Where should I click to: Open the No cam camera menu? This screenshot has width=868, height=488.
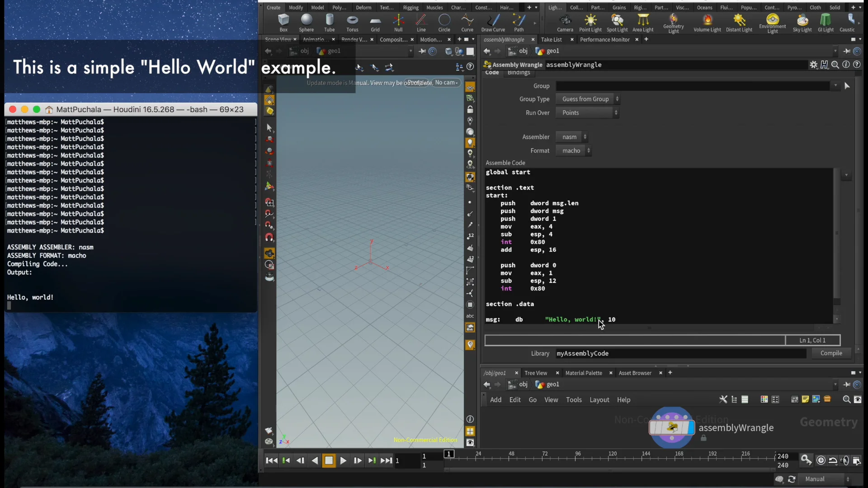click(447, 83)
